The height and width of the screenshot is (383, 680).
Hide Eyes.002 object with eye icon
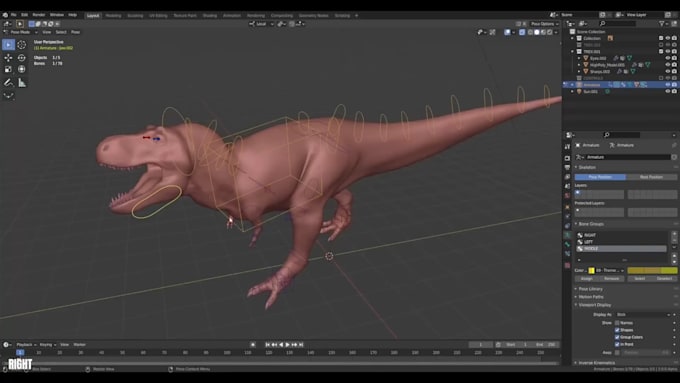pyautogui.click(x=668, y=58)
